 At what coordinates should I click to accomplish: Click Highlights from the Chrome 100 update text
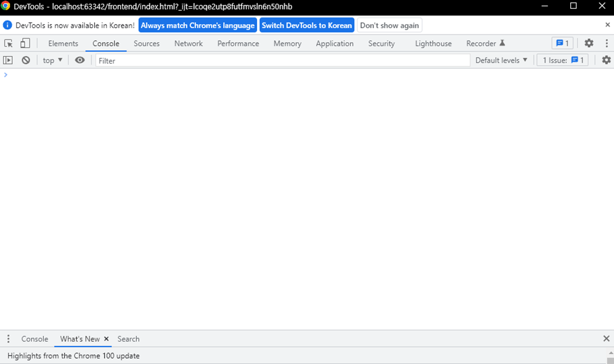(73, 356)
